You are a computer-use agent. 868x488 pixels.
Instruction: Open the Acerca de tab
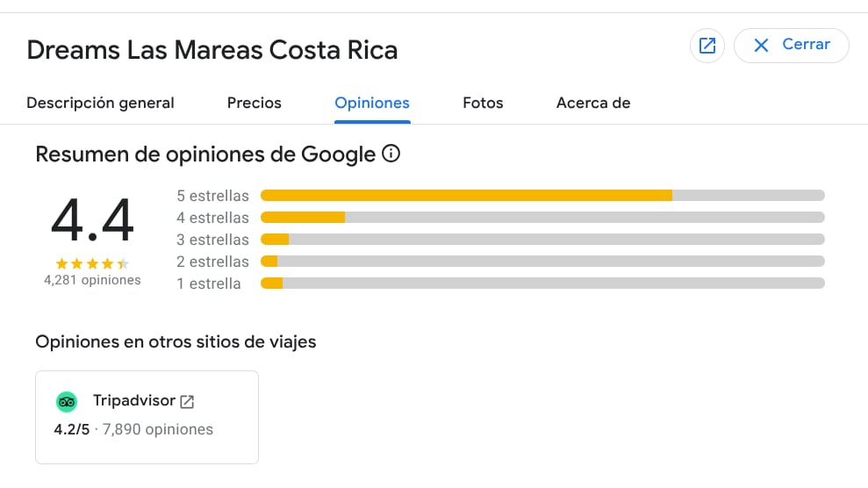click(593, 103)
